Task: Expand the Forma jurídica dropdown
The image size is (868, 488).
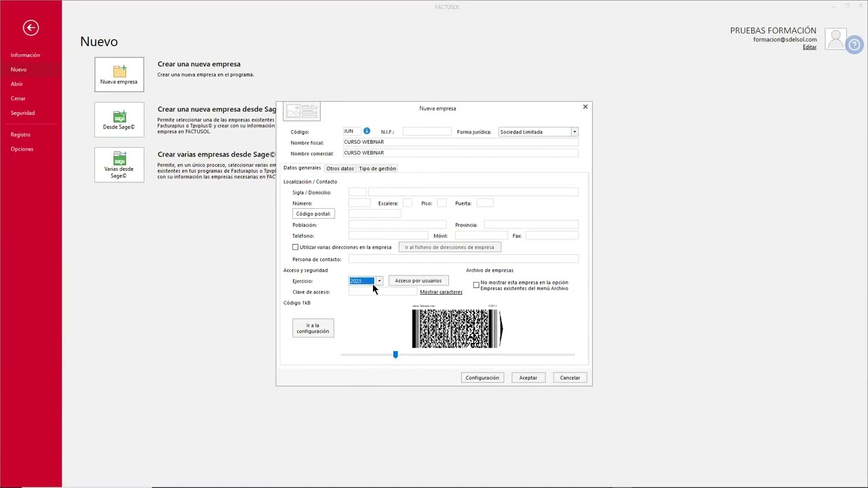Action: [x=574, y=132]
